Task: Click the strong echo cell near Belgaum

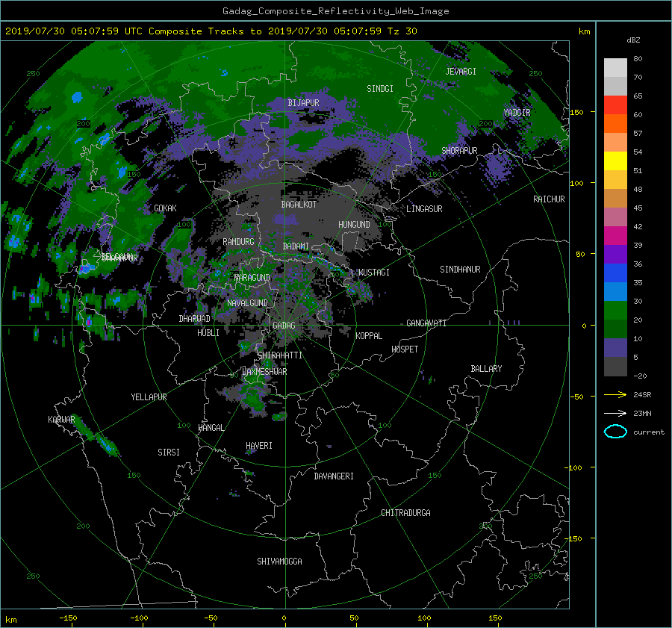Action: (86, 268)
